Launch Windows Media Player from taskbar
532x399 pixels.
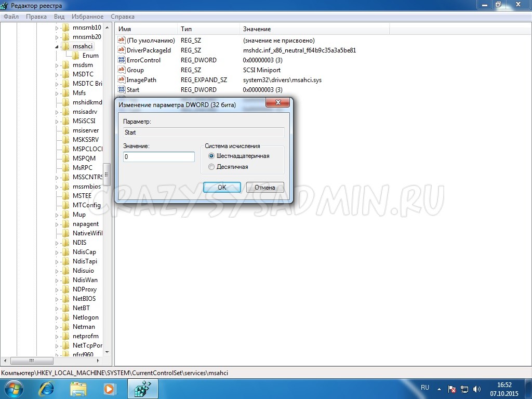[109, 388]
